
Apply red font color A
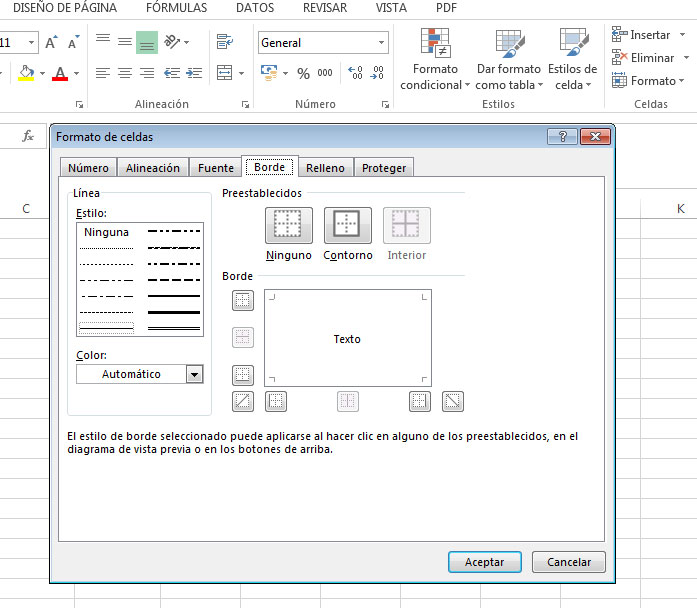coord(60,73)
